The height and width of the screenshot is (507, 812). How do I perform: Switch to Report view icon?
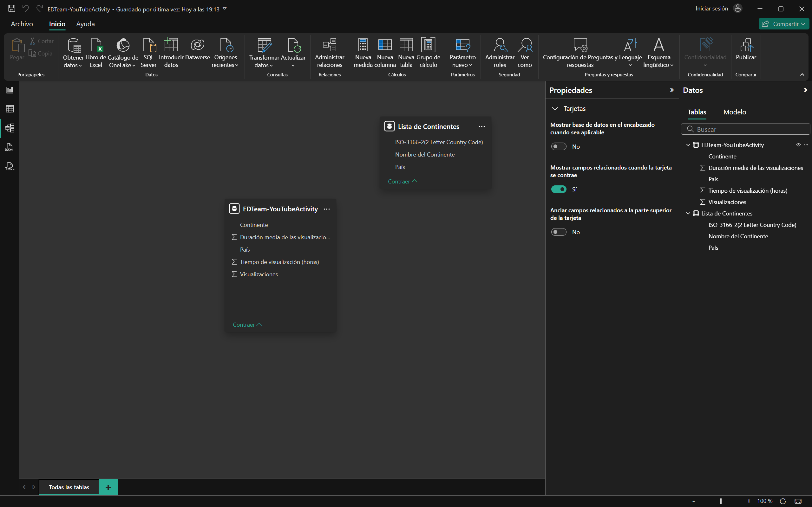click(x=10, y=90)
